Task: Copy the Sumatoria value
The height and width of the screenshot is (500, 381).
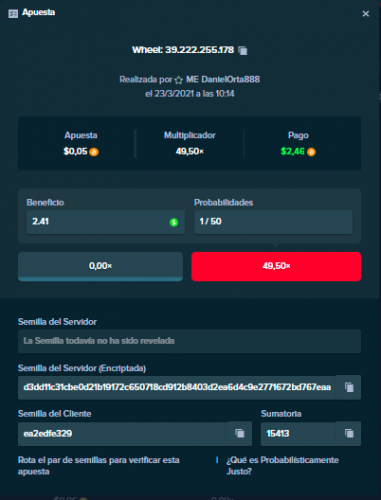Action: [349, 433]
